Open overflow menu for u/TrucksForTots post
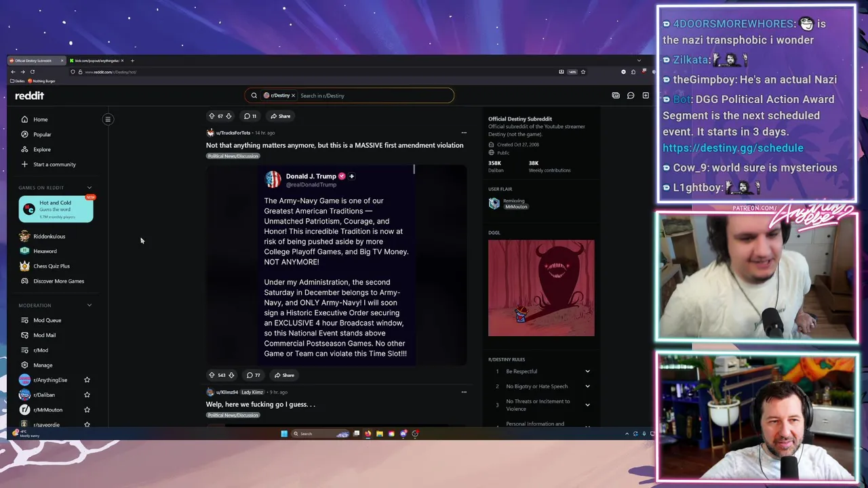 464,133
